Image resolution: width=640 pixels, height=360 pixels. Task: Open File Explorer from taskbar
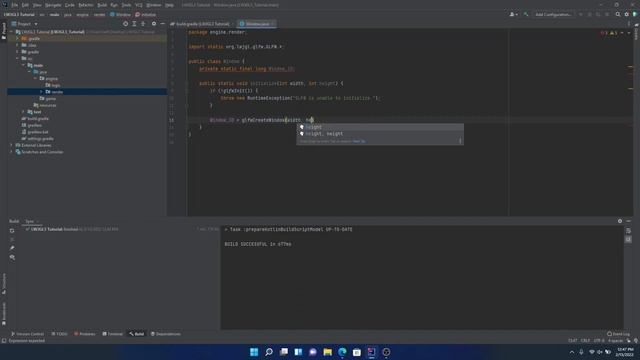click(x=327, y=352)
